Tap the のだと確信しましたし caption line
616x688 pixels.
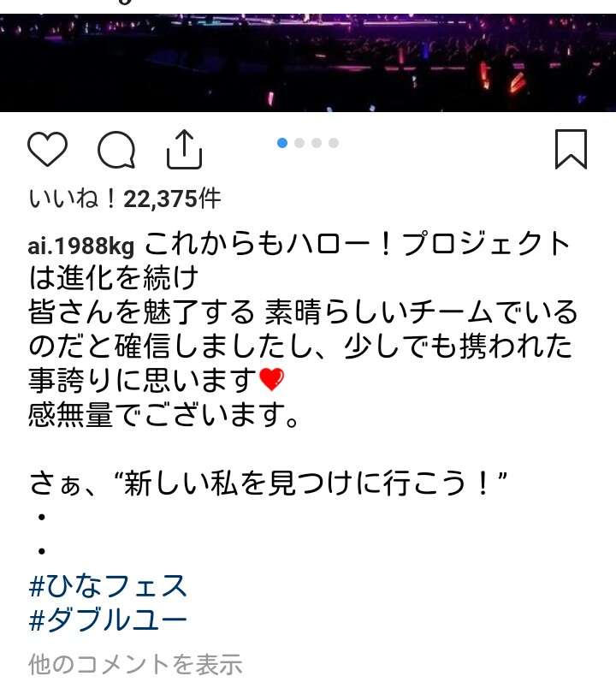[x=177, y=347]
